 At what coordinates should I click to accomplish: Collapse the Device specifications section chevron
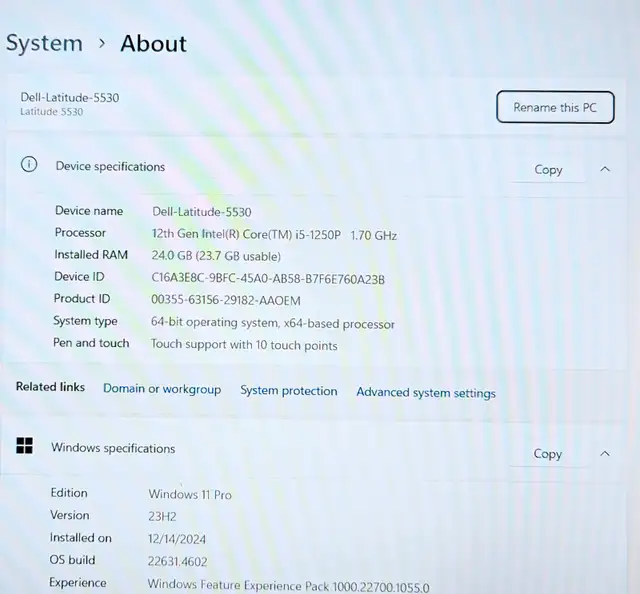(x=605, y=169)
